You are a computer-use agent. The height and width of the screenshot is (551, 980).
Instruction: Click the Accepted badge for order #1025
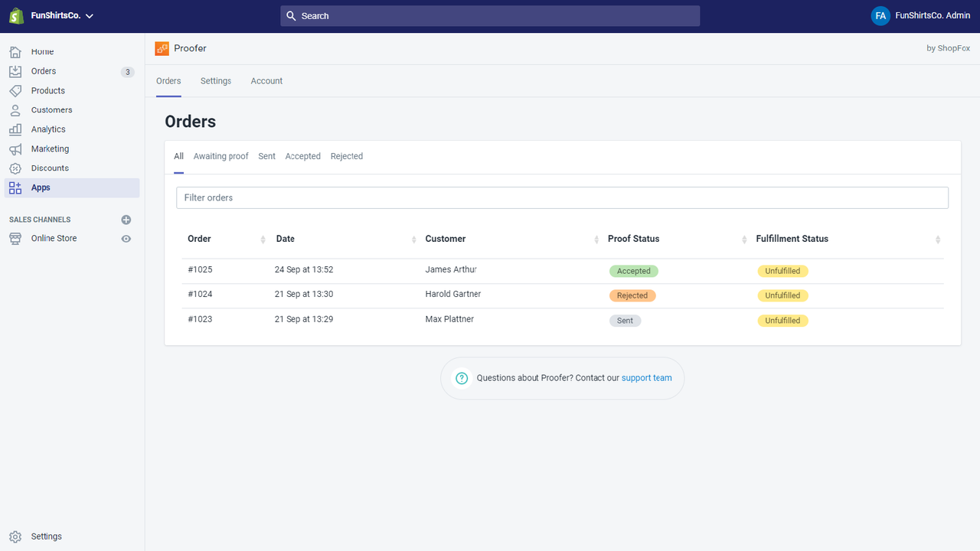click(x=633, y=270)
